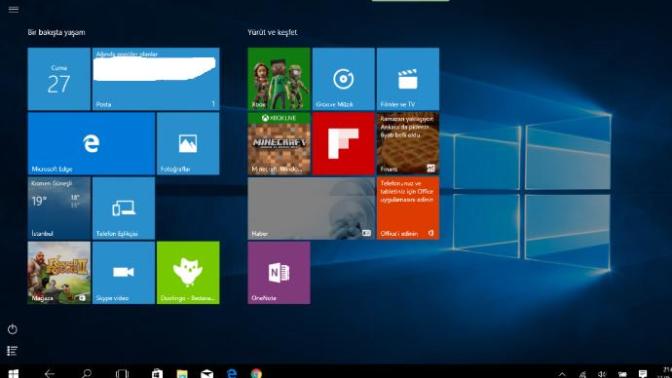Viewport: 672px width, 378px height.
Task: Expand the hidden system tray icons
Action: 562,374
